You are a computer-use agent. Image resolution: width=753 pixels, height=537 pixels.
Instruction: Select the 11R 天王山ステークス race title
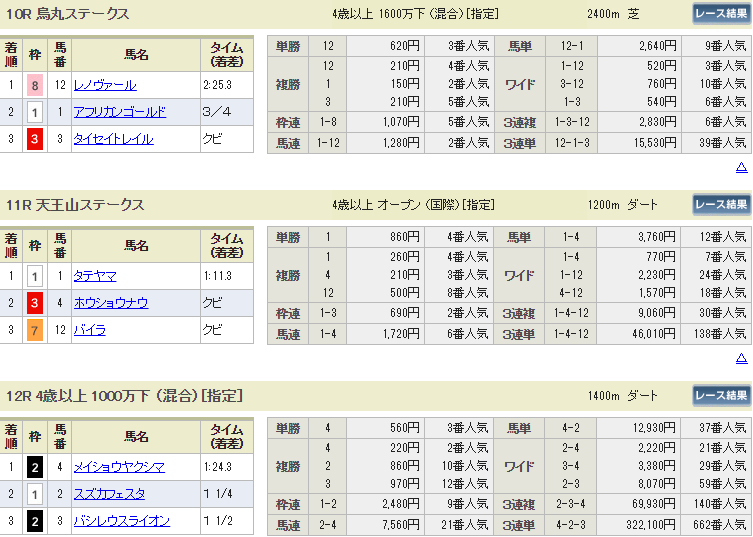point(75,205)
